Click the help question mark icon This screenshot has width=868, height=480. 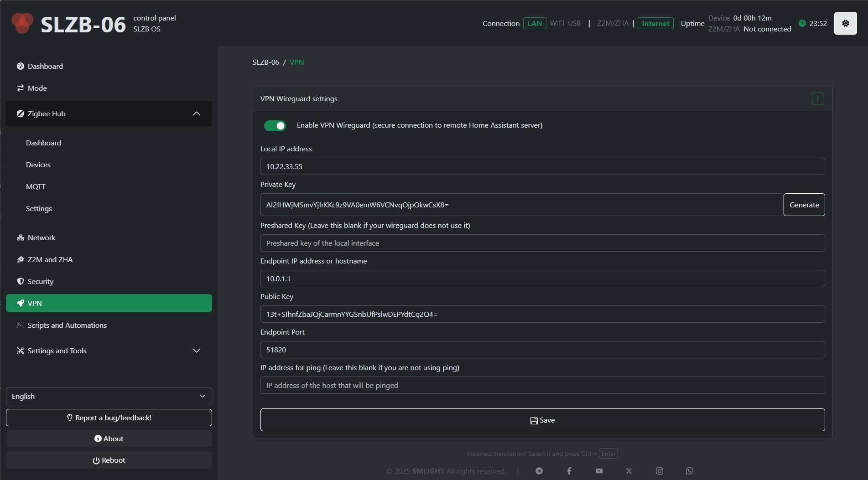[817, 98]
